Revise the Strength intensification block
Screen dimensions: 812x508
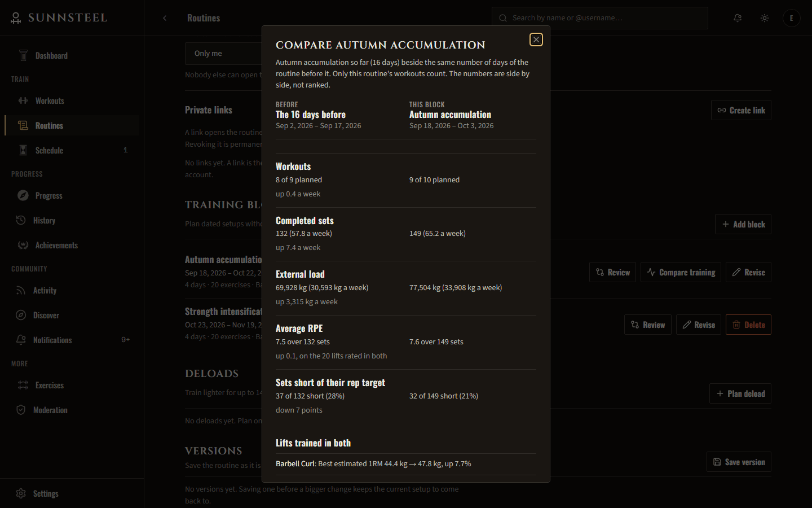(699, 325)
